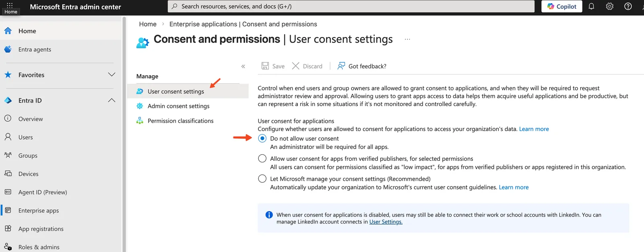Click Microsoft Entra admin center title
Image resolution: width=644 pixels, height=252 pixels.
pyautogui.click(x=75, y=7)
